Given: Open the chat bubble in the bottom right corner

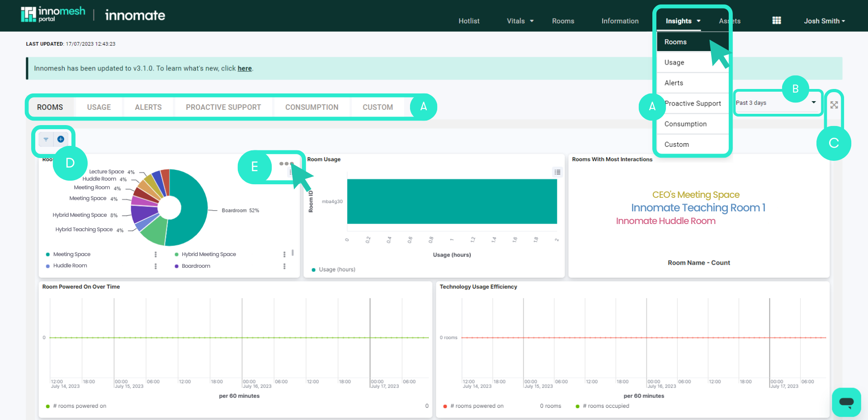Looking at the screenshot, I should click(x=846, y=402).
